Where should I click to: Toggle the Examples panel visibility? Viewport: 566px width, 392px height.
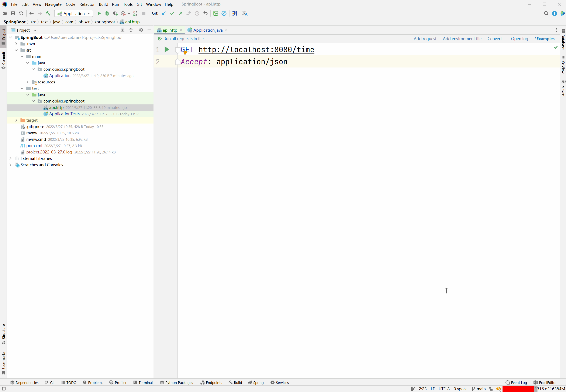coord(545,39)
